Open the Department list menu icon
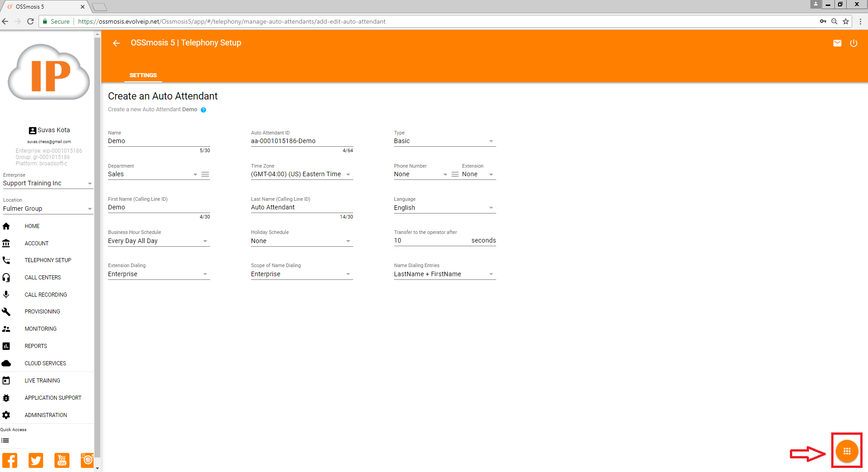Screen dimensions: 868x472 [x=205, y=174]
